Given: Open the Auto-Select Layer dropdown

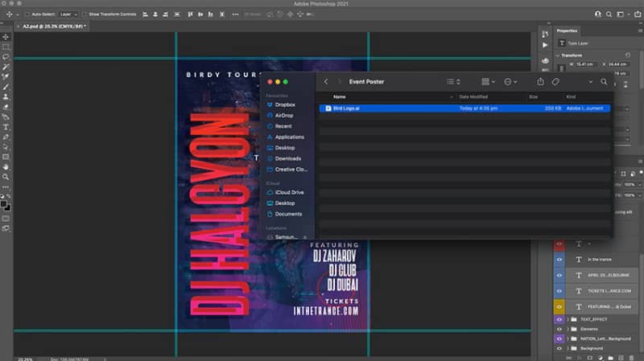Looking at the screenshot, I should (68, 14).
